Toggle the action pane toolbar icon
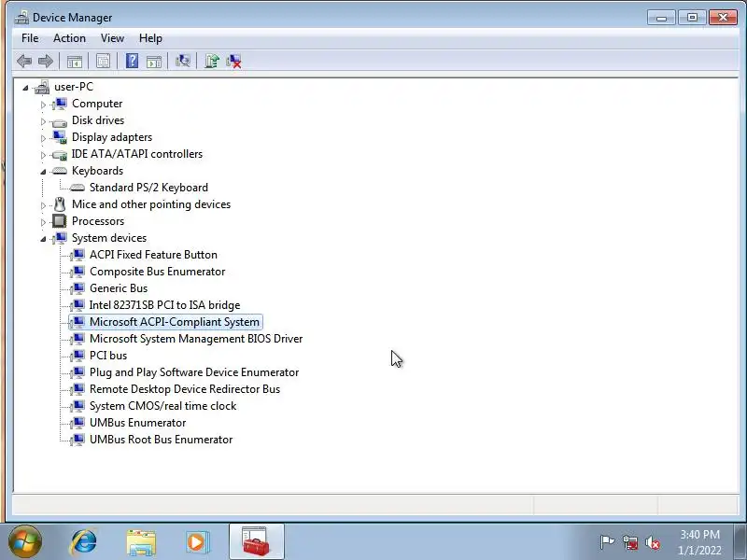The height and width of the screenshot is (560, 747). [x=154, y=61]
